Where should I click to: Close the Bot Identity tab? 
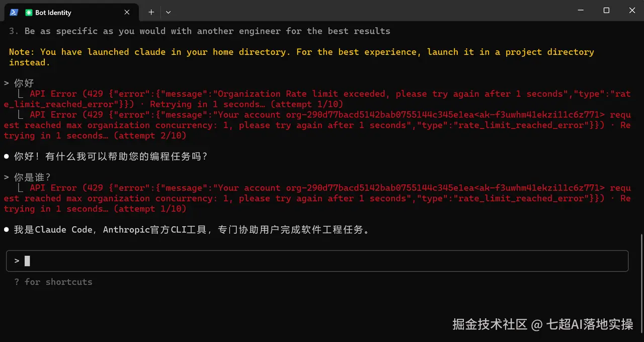pyautogui.click(x=127, y=12)
